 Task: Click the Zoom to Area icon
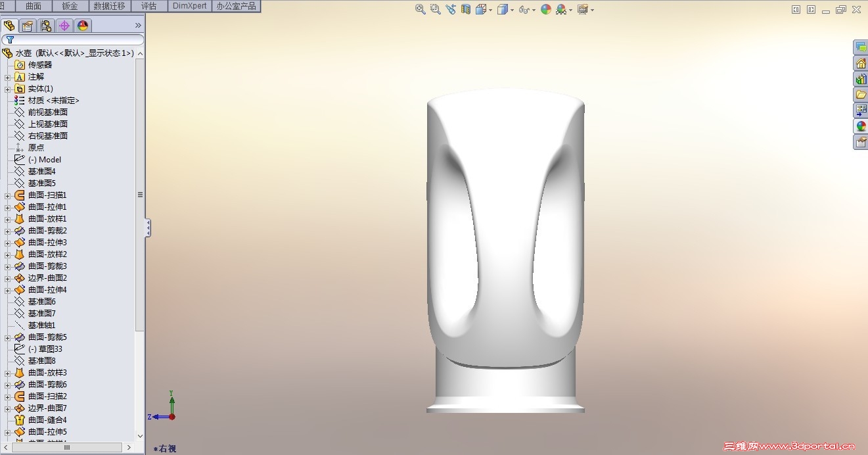(436, 9)
